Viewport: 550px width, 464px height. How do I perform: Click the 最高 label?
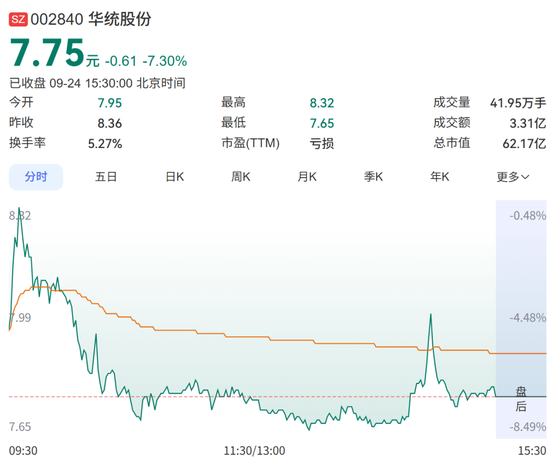(x=234, y=102)
